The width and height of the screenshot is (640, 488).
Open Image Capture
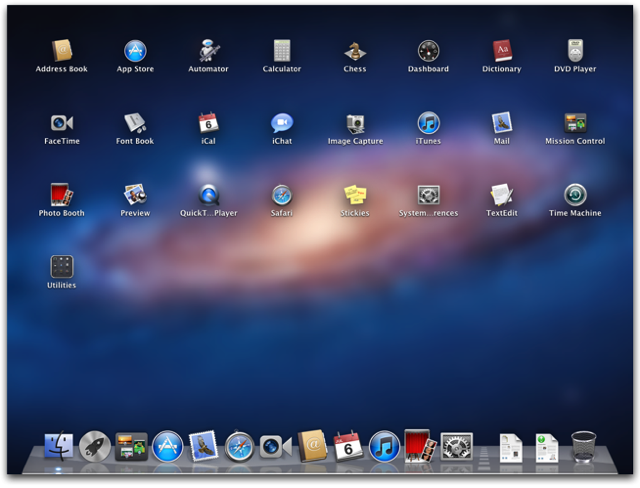click(x=355, y=124)
